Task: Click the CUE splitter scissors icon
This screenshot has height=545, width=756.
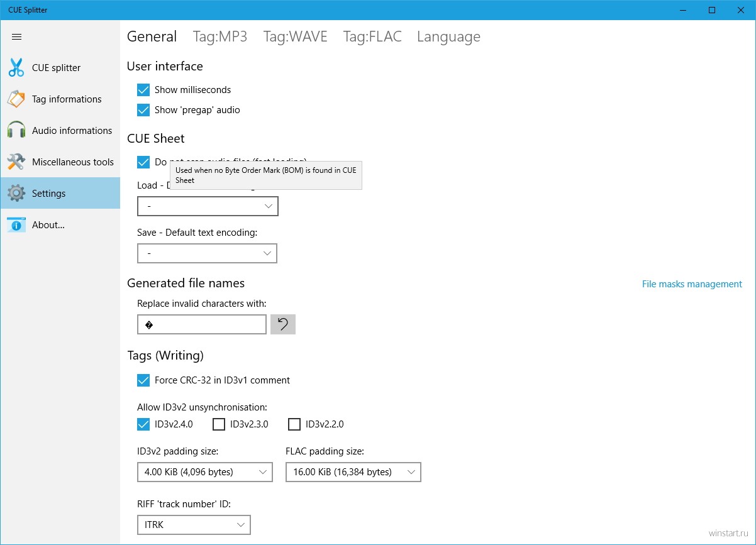Action: click(x=16, y=68)
